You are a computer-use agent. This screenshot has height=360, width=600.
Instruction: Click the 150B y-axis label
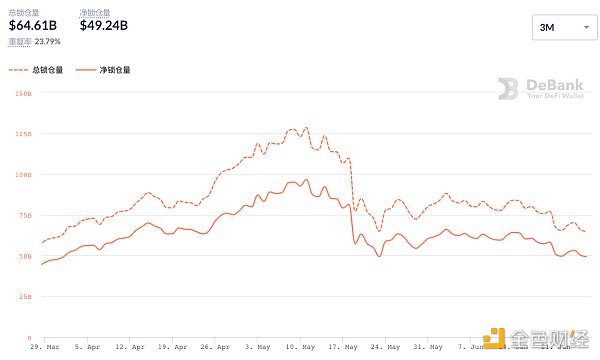click(x=23, y=93)
